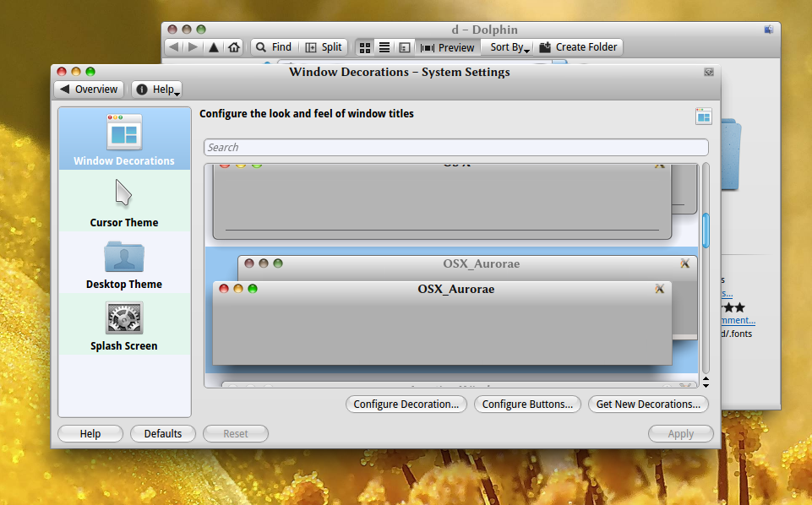Switch Dolphin to details list view
The height and width of the screenshot is (505, 812).
coord(384,47)
